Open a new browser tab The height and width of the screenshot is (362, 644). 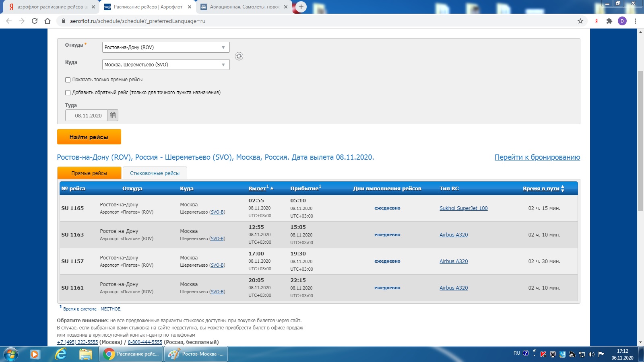tap(301, 7)
